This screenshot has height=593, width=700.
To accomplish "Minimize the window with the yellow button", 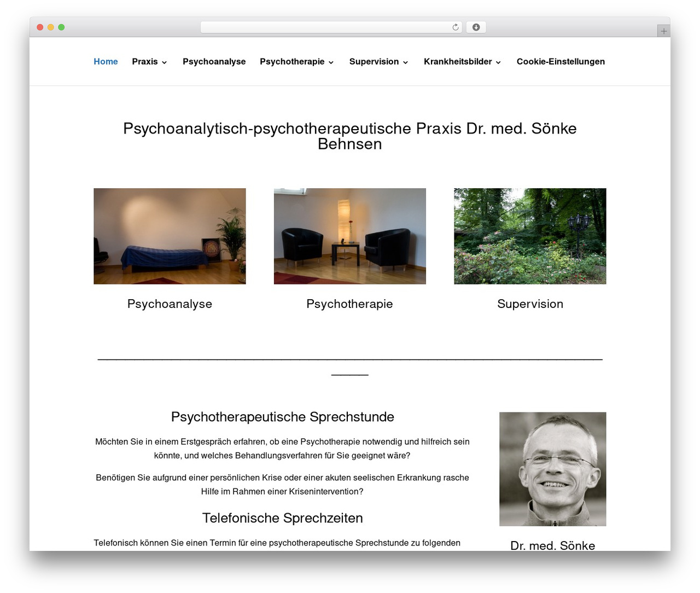I will pyautogui.click(x=51, y=27).
